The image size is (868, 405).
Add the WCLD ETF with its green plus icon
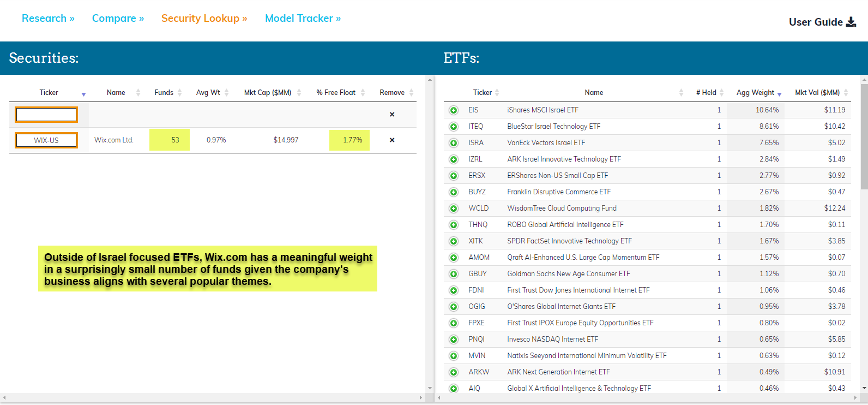[454, 209]
